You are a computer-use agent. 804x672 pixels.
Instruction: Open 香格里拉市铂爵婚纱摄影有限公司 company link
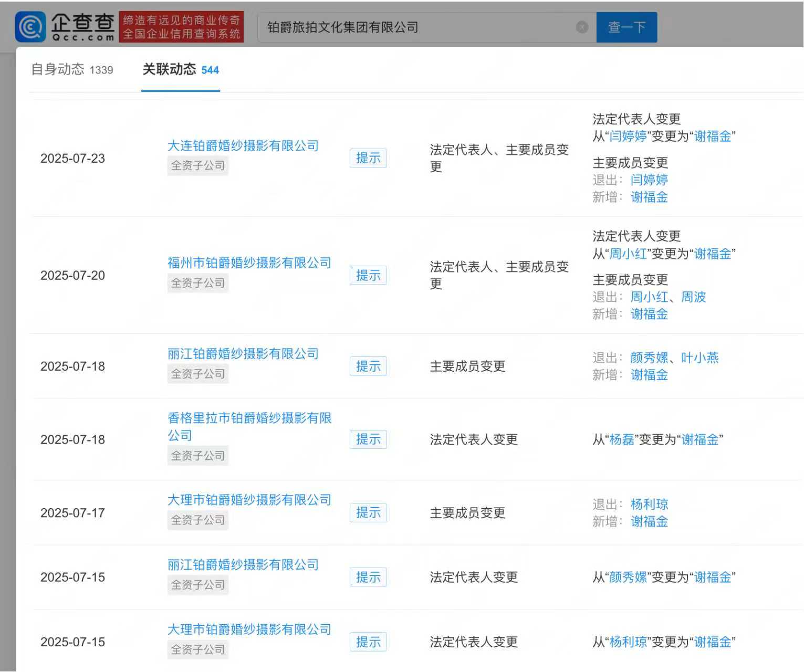tap(249, 426)
